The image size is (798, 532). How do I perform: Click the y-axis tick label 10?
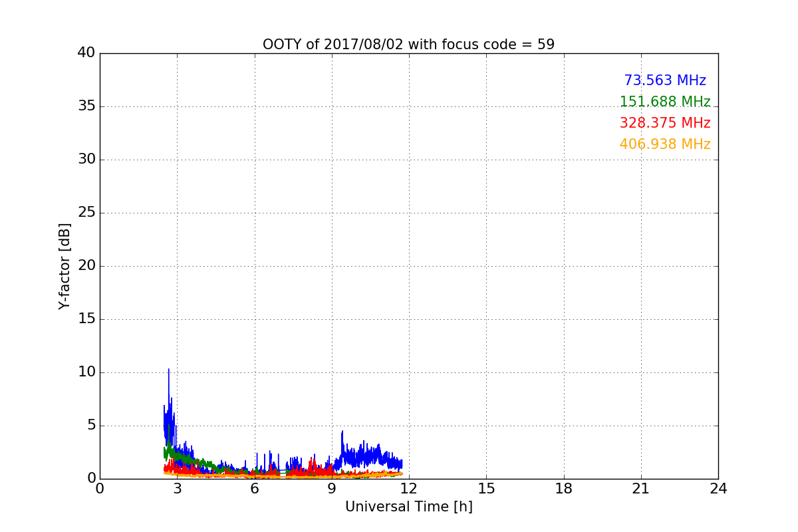tap(86, 372)
